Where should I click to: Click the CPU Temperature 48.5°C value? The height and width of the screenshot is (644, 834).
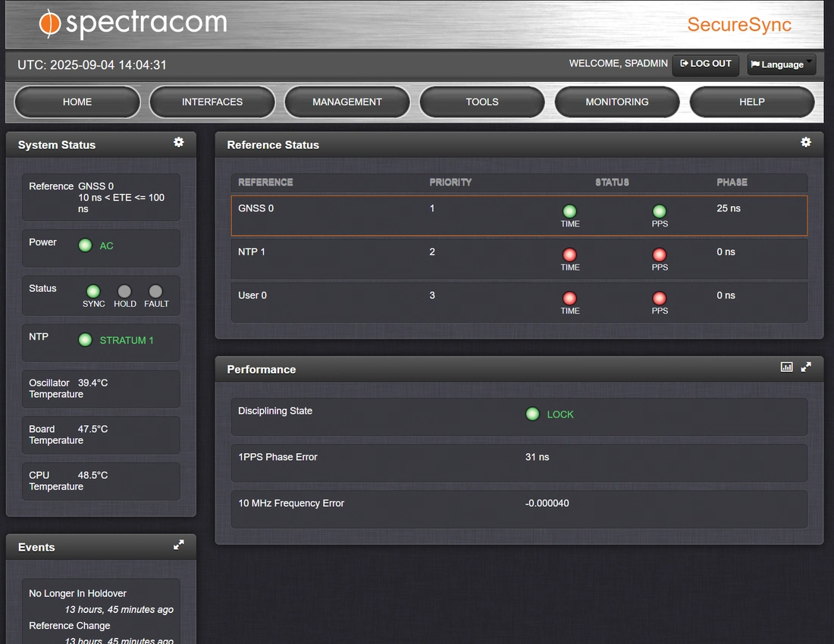pyautogui.click(x=93, y=475)
